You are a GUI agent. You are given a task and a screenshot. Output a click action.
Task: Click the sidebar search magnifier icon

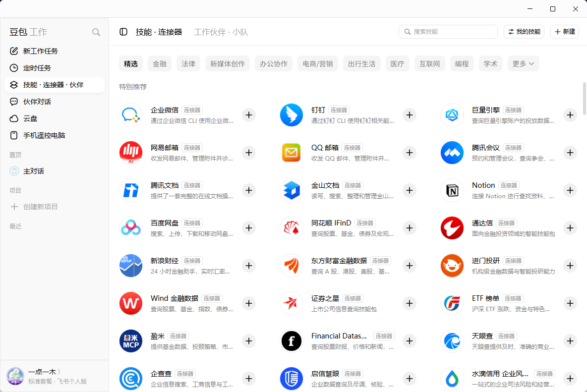(x=96, y=32)
